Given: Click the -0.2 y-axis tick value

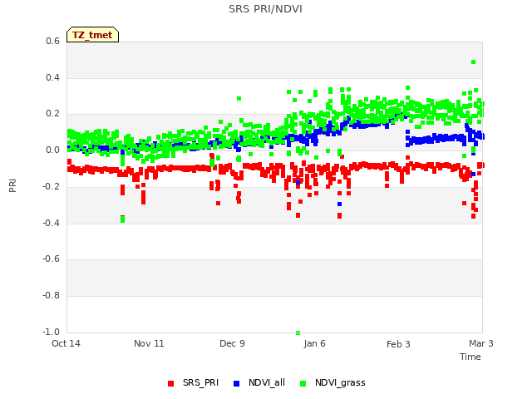Looking at the screenshot, I should [x=51, y=186].
